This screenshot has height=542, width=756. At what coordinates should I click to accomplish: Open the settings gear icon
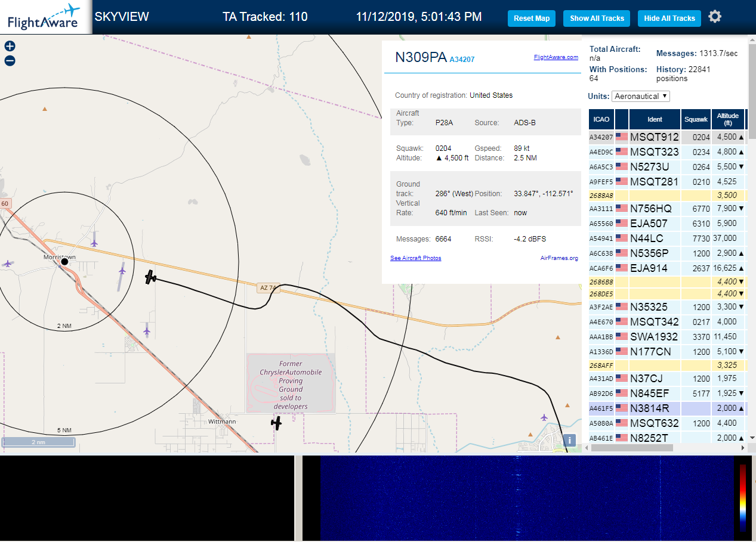(715, 17)
